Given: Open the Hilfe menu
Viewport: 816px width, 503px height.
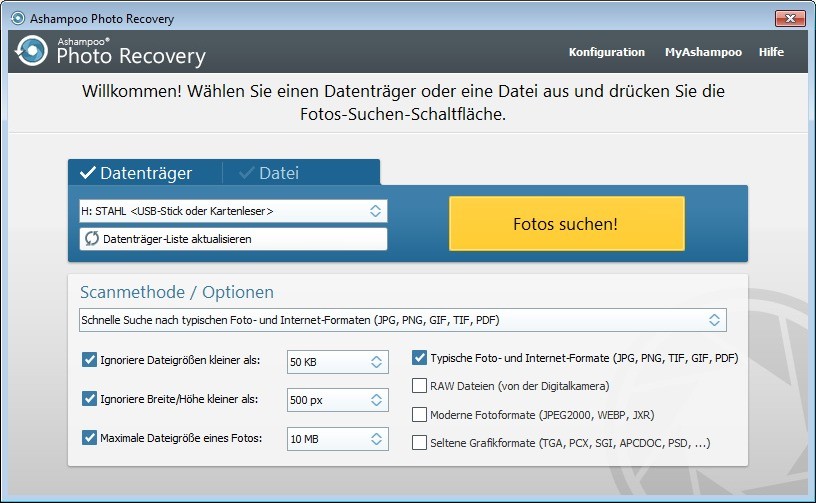Looking at the screenshot, I should 771,52.
